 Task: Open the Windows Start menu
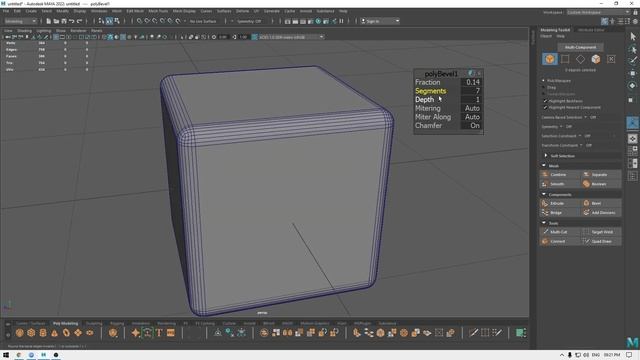6,355
